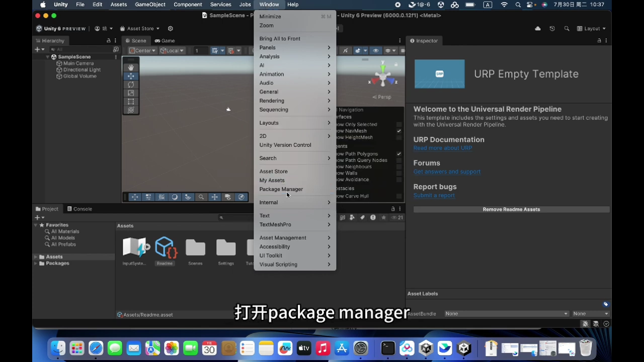Open Local handle rotation dropdown
Screen dimensions: 644x362
172,50
